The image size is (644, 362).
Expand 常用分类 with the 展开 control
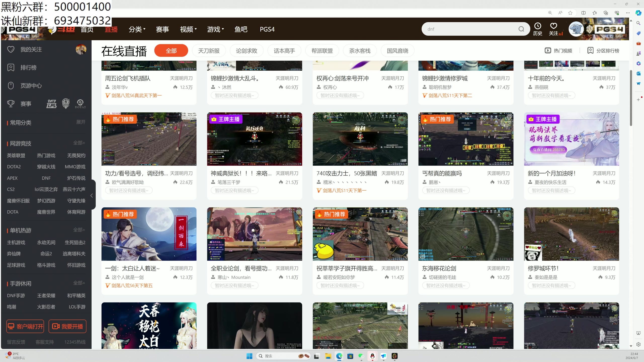point(80,122)
